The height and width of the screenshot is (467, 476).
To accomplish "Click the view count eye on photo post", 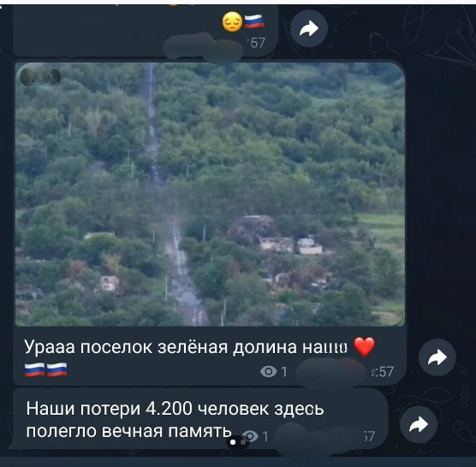I will click(x=268, y=371).
